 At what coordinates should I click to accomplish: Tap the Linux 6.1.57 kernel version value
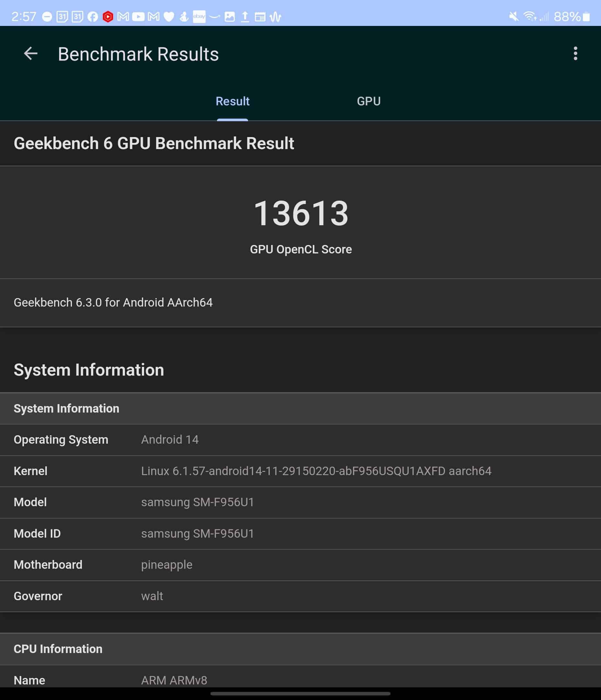point(316,471)
